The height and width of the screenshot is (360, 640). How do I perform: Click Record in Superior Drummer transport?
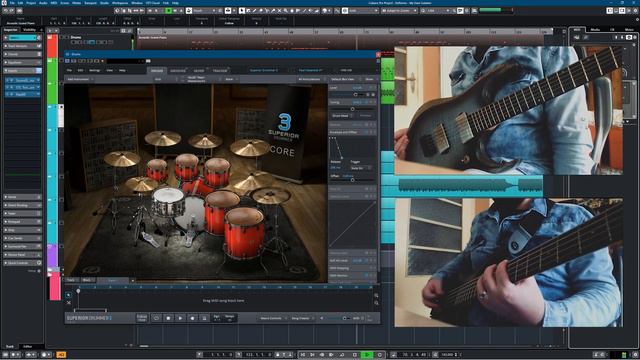192,318
